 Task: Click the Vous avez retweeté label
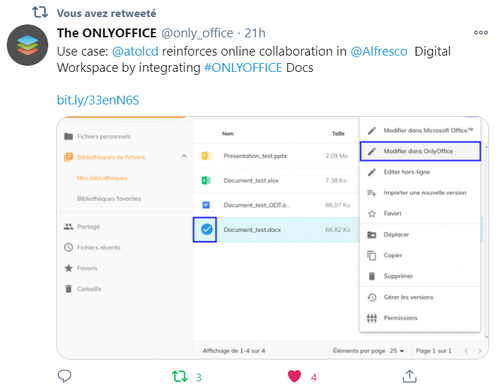[x=106, y=13]
